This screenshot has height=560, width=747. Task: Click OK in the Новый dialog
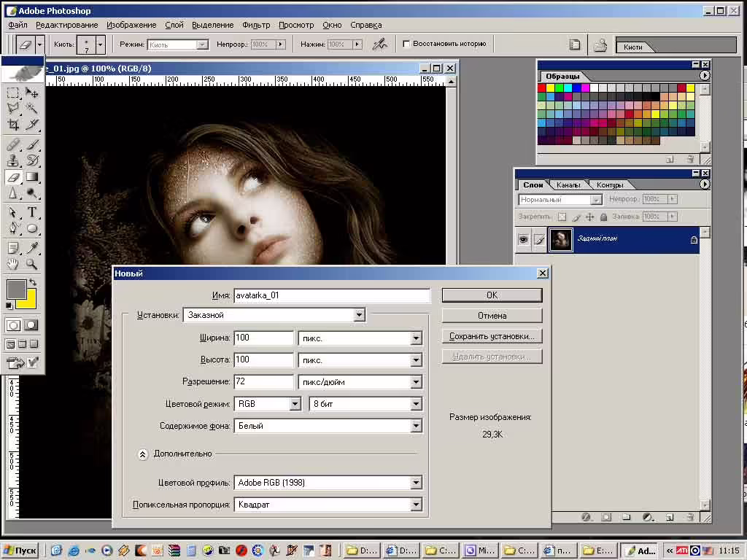(492, 295)
